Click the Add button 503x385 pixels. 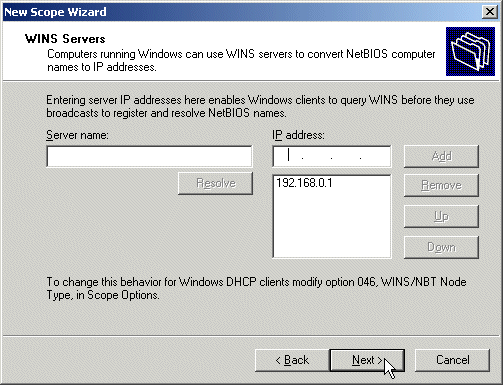441,156
